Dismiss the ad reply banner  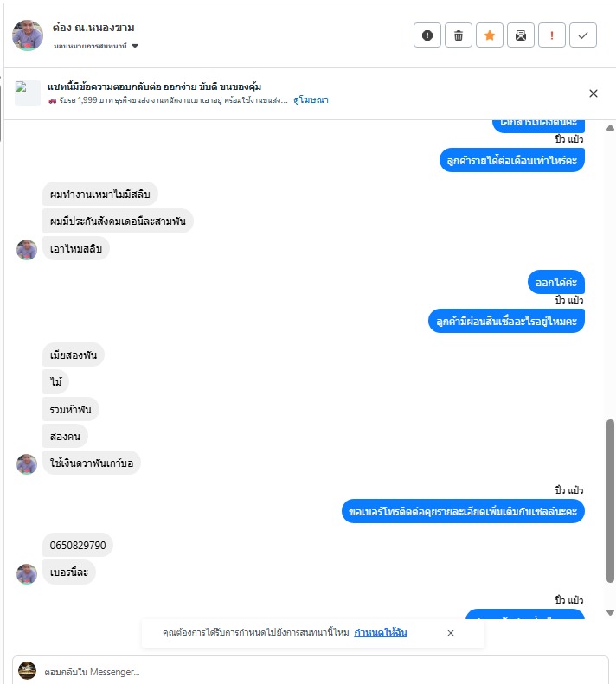pyautogui.click(x=594, y=93)
